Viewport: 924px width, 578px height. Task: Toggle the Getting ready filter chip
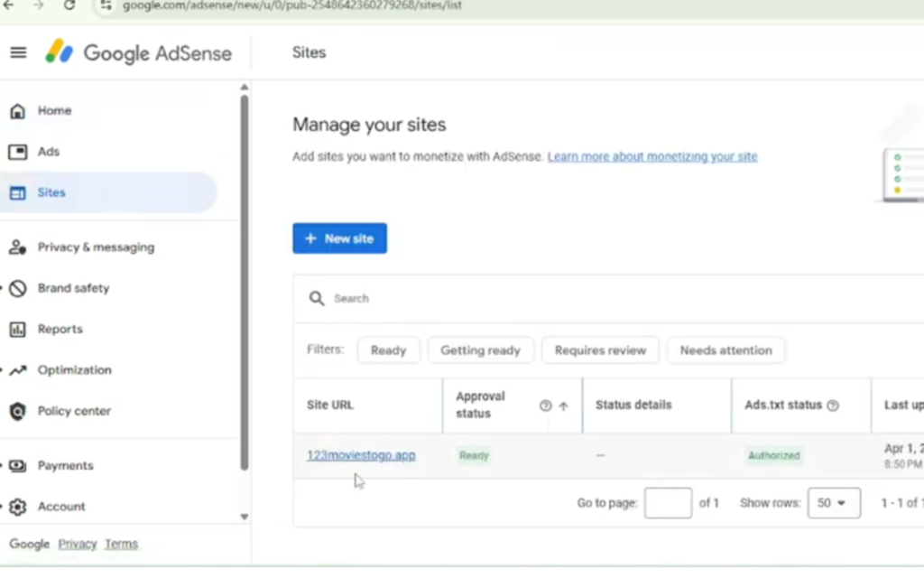[x=480, y=350]
